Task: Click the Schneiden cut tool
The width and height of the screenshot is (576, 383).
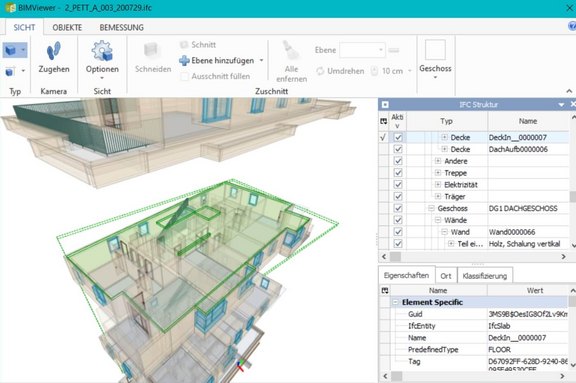Action: [x=153, y=58]
